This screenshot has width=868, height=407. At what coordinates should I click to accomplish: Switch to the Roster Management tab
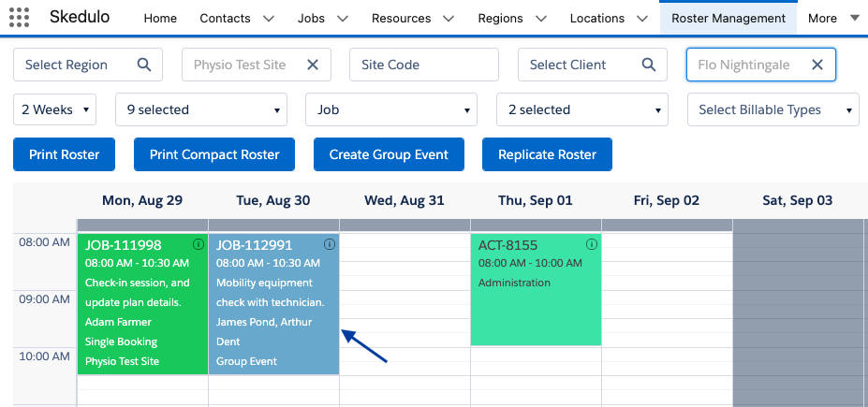[x=728, y=19]
